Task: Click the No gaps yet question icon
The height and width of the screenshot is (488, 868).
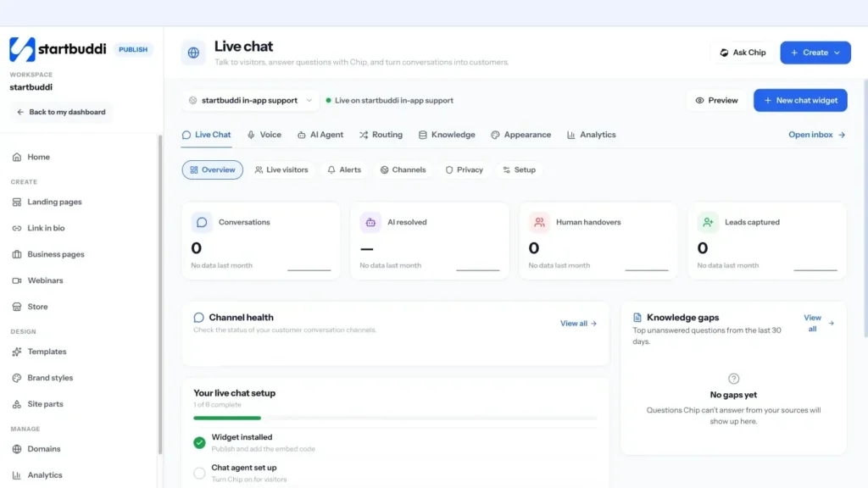Action: pyautogui.click(x=733, y=379)
